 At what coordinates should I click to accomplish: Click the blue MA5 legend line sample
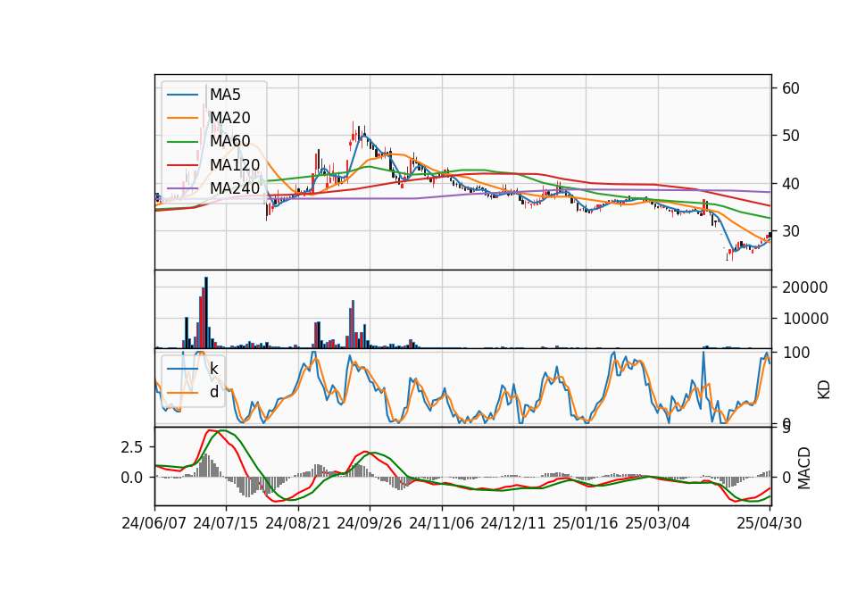coord(182,96)
